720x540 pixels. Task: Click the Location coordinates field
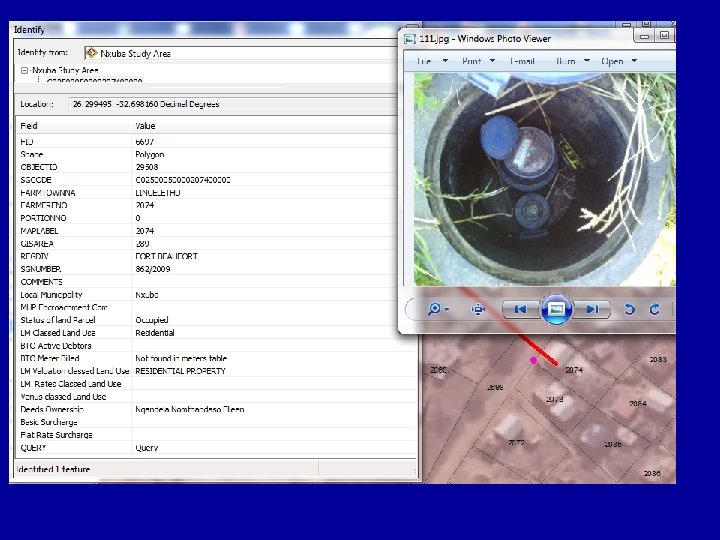tap(233, 104)
